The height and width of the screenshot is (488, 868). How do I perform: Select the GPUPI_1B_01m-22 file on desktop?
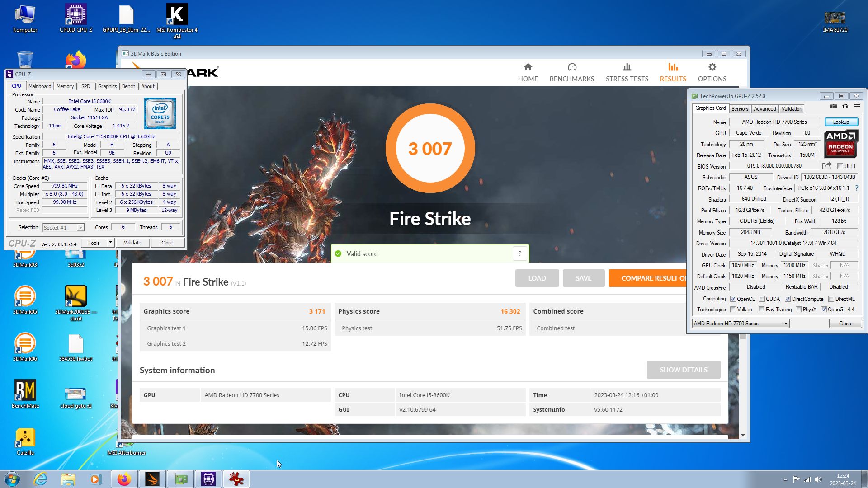click(x=126, y=19)
